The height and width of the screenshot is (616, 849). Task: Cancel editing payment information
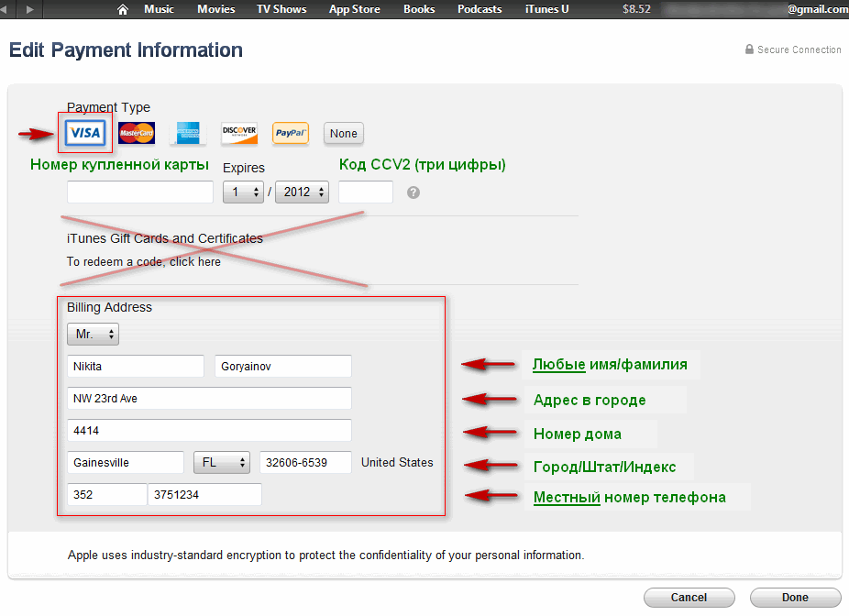(x=689, y=597)
